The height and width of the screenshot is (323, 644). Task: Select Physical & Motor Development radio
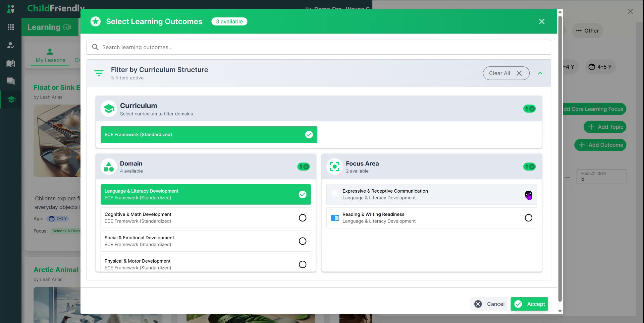point(302,264)
